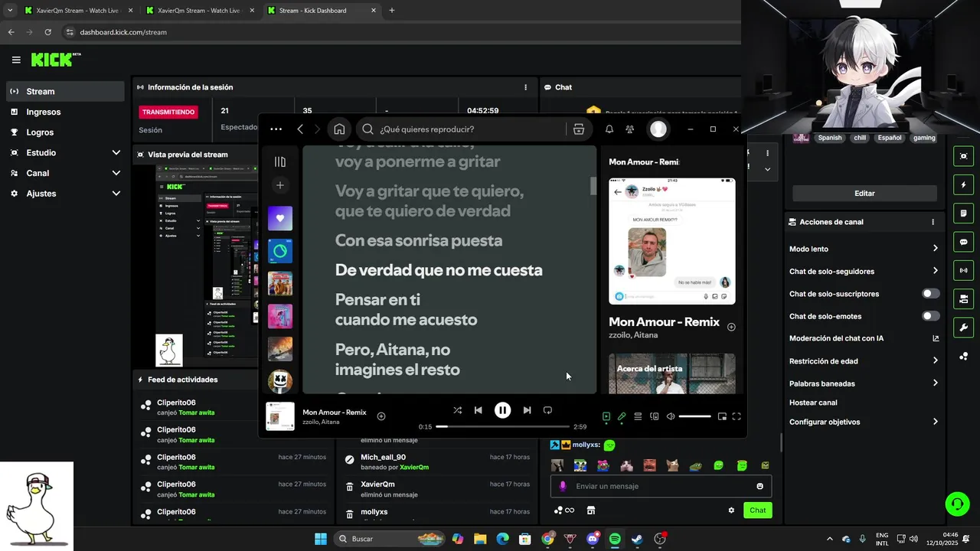Click plus icon beside Mon Amour - Remix title
Image resolution: width=980 pixels, height=551 pixels.
[x=731, y=327]
